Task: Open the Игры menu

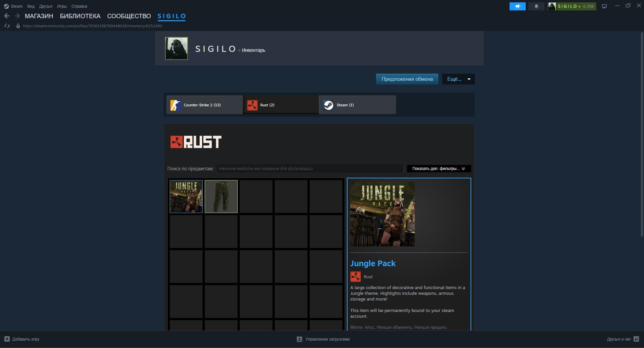Action: coord(62,6)
